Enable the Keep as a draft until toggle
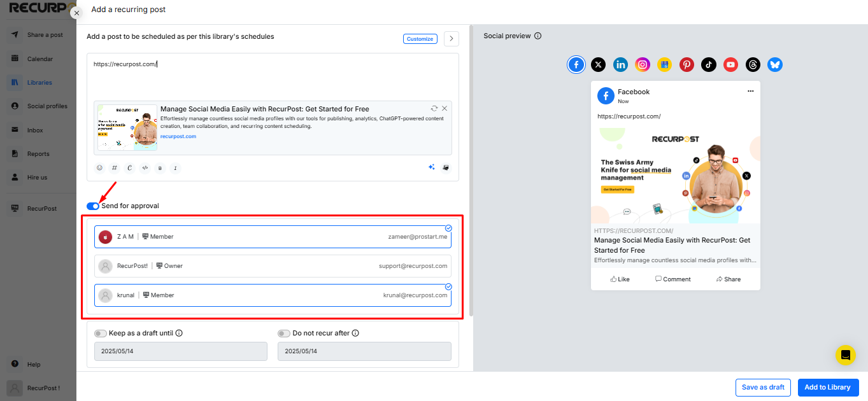The height and width of the screenshot is (401, 868). pyautogui.click(x=100, y=334)
